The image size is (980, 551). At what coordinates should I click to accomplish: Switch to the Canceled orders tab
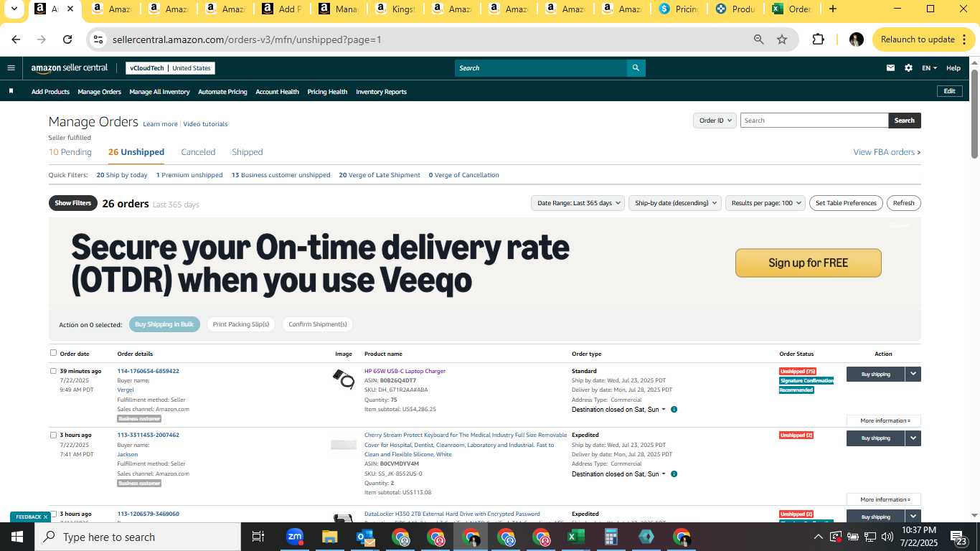point(198,152)
